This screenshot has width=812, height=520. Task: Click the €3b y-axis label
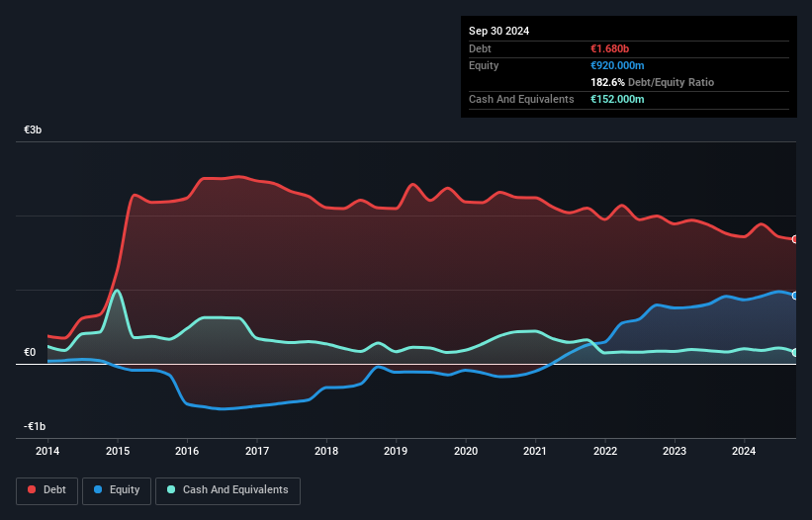[33, 130]
